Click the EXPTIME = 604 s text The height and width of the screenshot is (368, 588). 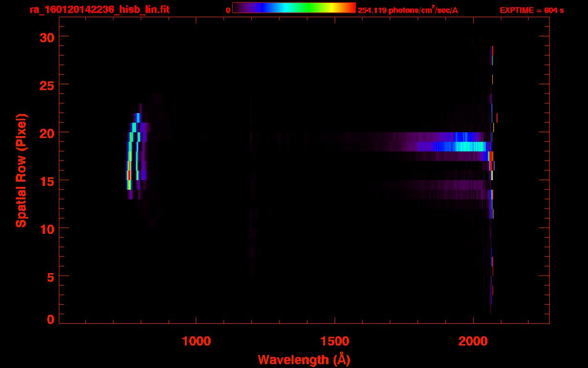coord(531,10)
